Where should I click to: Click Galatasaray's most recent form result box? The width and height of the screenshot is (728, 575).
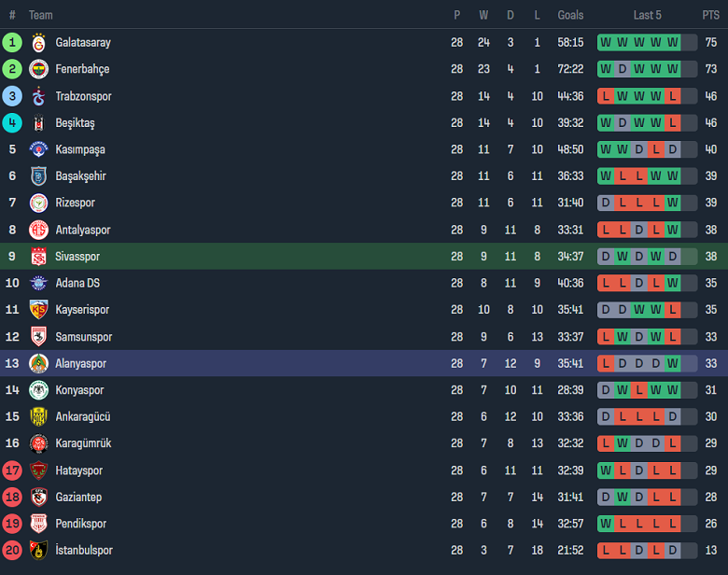click(x=673, y=43)
